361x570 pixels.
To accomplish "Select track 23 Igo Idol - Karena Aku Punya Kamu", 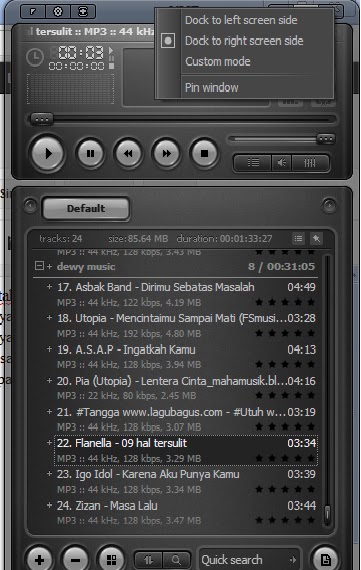I will point(186,482).
